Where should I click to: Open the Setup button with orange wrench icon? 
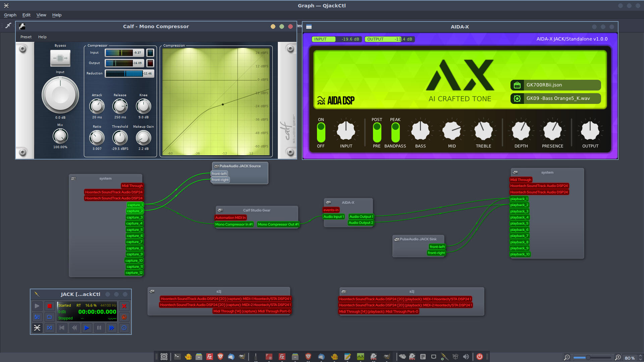tap(124, 317)
